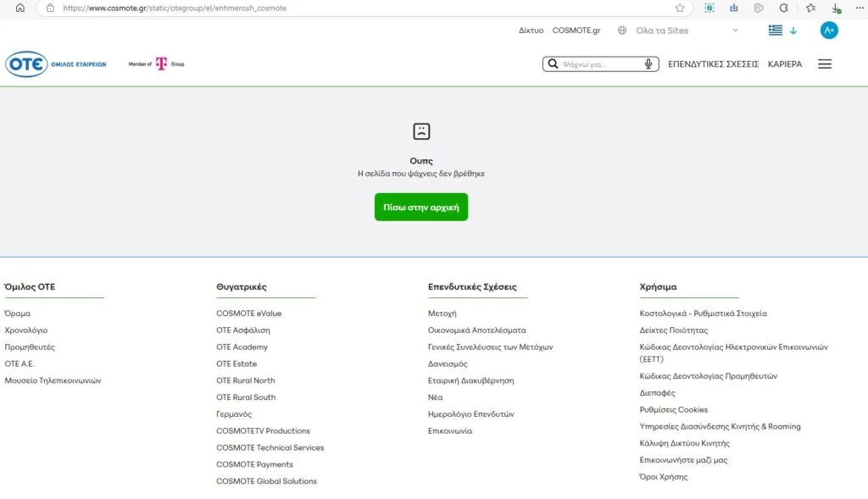This screenshot has width=868, height=499.
Task: Open the OTE Academy link
Action: (x=242, y=347)
